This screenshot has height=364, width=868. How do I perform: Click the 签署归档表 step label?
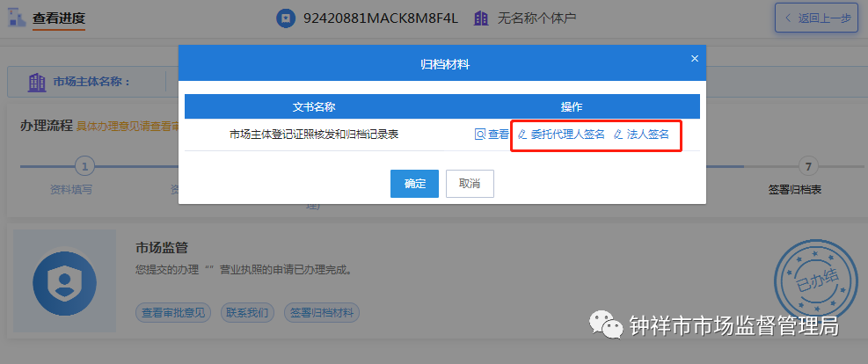coord(795,190)
